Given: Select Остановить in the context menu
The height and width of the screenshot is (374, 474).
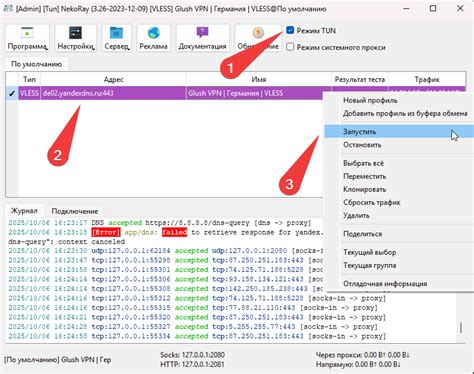Looking at the screenshot, I should point(399,145).
